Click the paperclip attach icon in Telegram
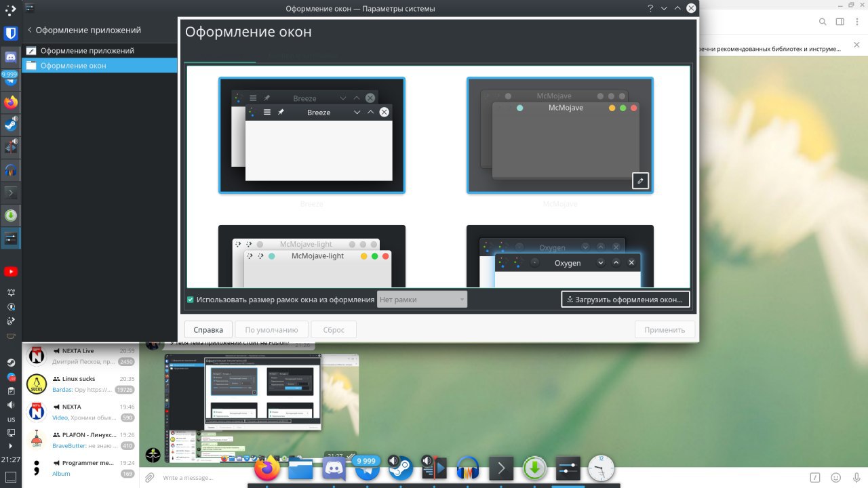This screenshot has height=488, width=868. click(x=150, y=478)
